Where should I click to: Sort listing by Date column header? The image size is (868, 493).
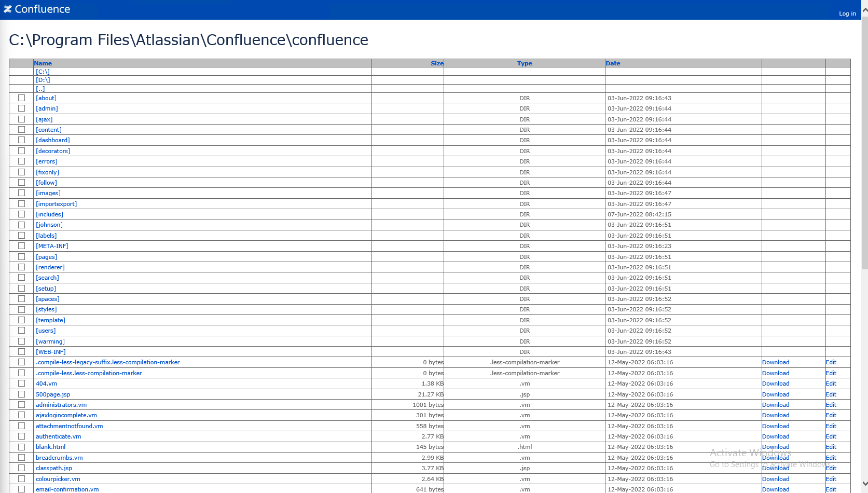(x=613, y=63)
